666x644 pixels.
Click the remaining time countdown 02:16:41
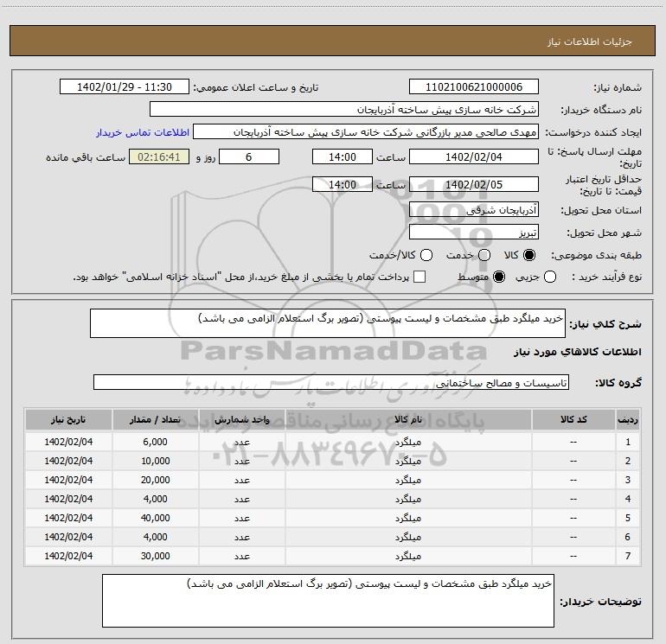(x=159, y=157)
